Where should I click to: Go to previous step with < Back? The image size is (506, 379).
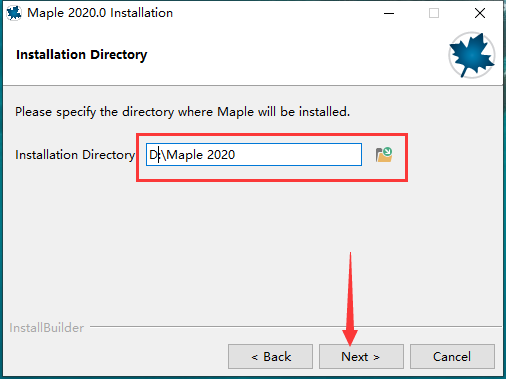point(270,357)
